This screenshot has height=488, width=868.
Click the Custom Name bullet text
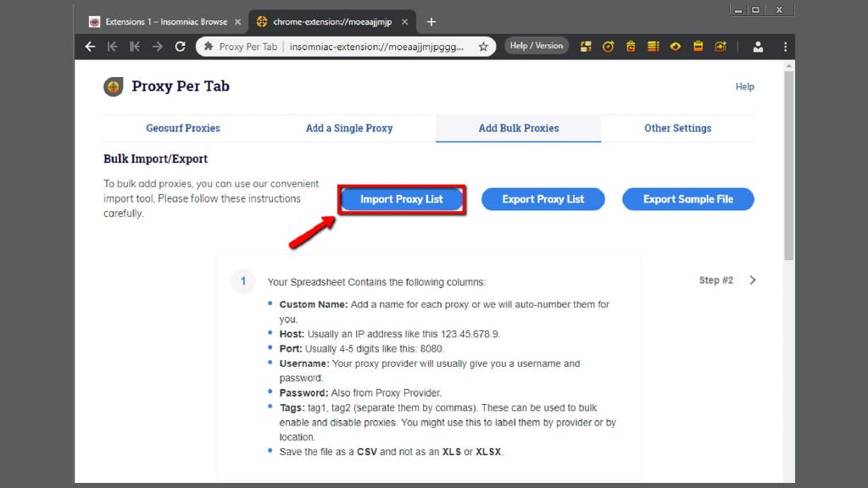click(444, 312)
